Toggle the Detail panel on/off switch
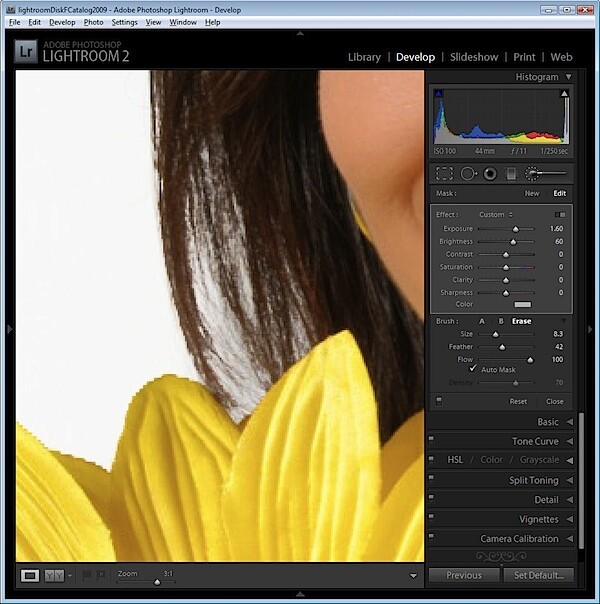The height and width of the screenshot is (604, 600). click(431, 498)
